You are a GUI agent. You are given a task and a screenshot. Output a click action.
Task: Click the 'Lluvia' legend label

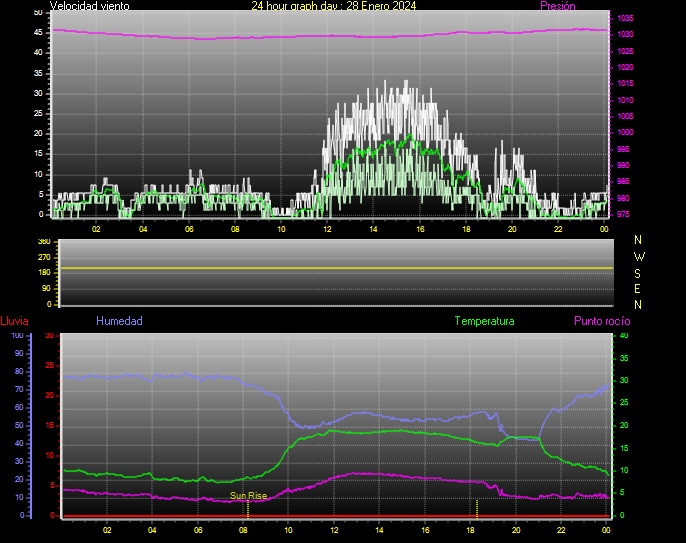pyautogui.click(x=14, y=321)
